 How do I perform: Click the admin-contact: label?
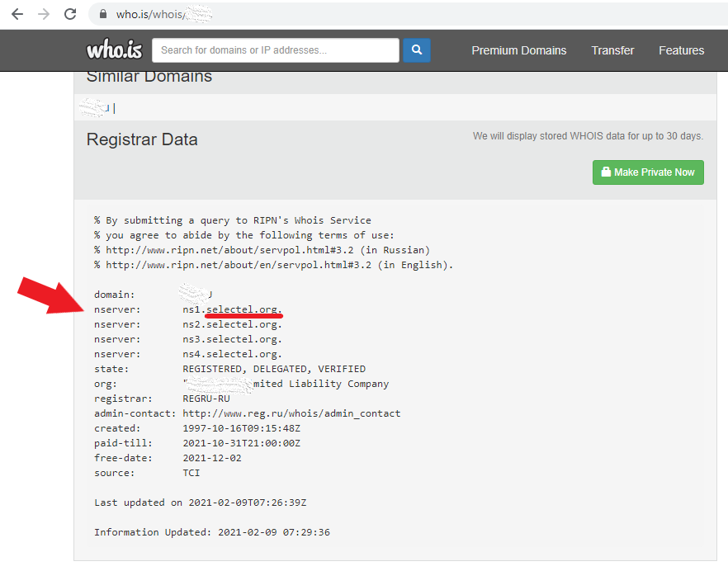coord(135,413)
